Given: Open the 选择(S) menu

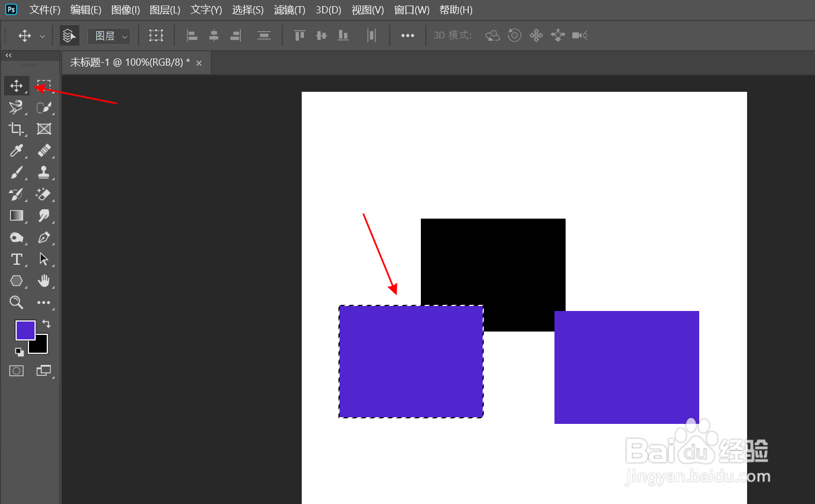Looking at the screenshot, I should [248, 10].
